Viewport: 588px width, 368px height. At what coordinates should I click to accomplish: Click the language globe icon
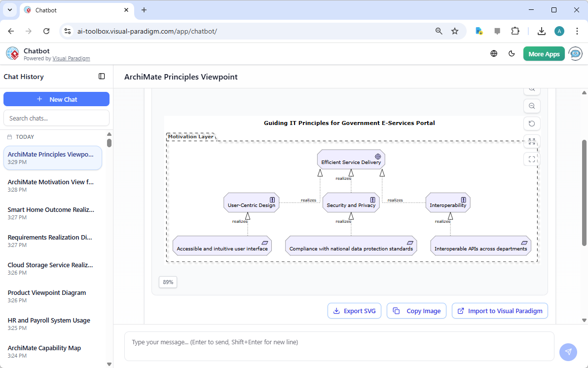click(x=494, y=53)
